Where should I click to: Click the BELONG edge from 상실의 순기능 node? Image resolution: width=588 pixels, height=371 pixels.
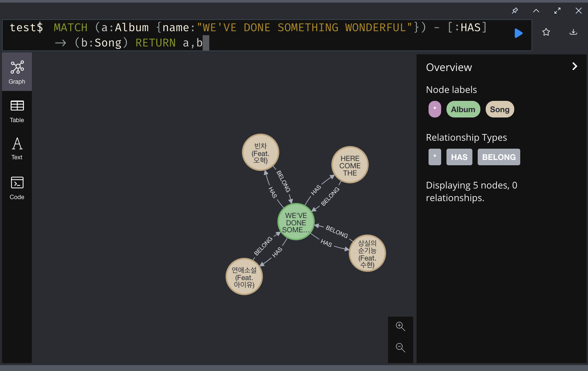click(337, 232)
